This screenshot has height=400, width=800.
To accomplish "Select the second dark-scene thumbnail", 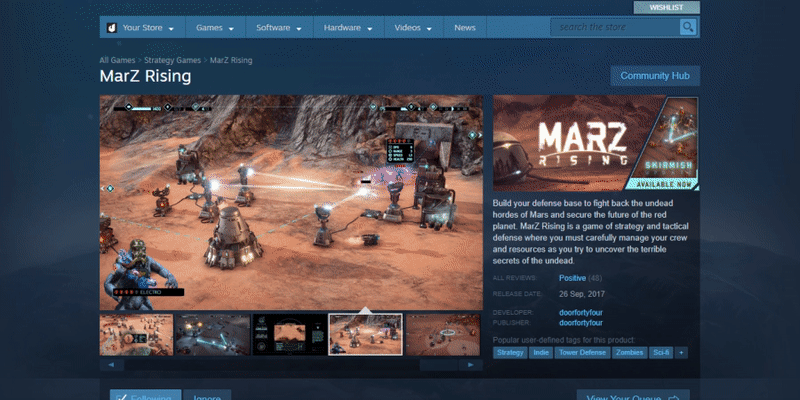I will [x=213, y=335].
